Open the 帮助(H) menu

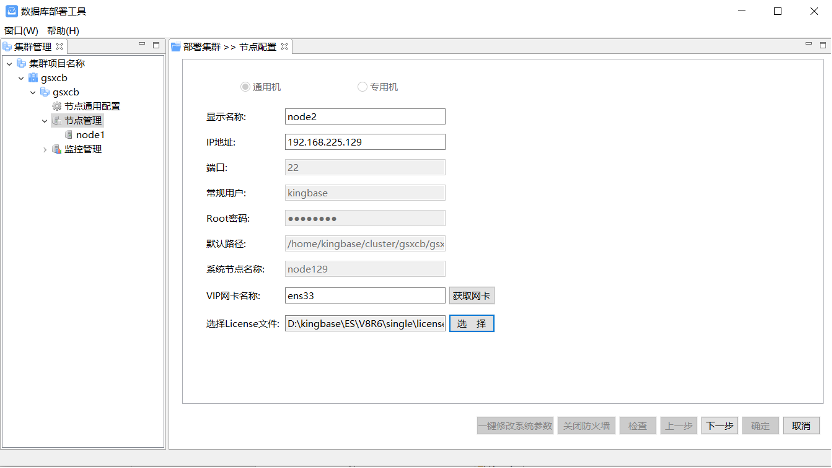point(63,31)
